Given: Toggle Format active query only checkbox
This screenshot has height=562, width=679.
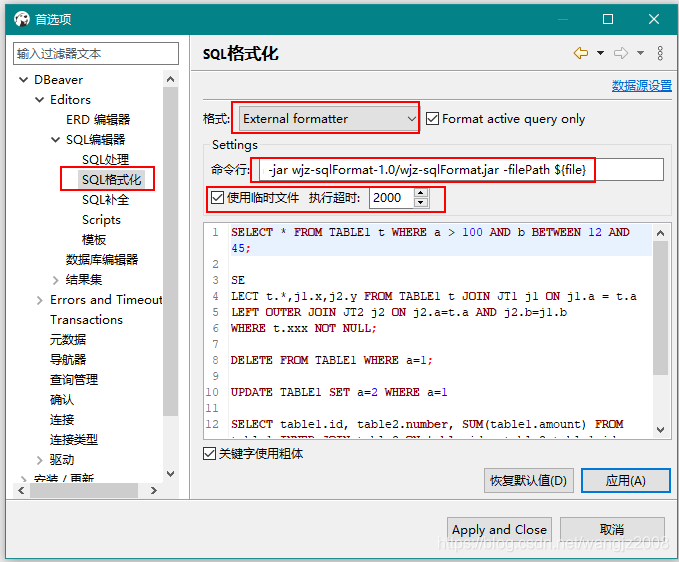Looking at the screenshot, I should (x=432, y=119).
